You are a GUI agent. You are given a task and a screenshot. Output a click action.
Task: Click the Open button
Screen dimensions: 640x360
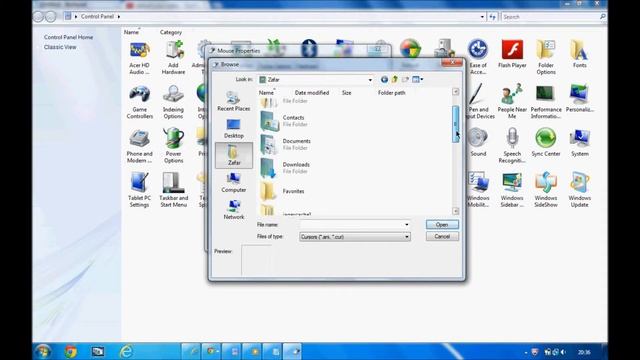point(442,224)
